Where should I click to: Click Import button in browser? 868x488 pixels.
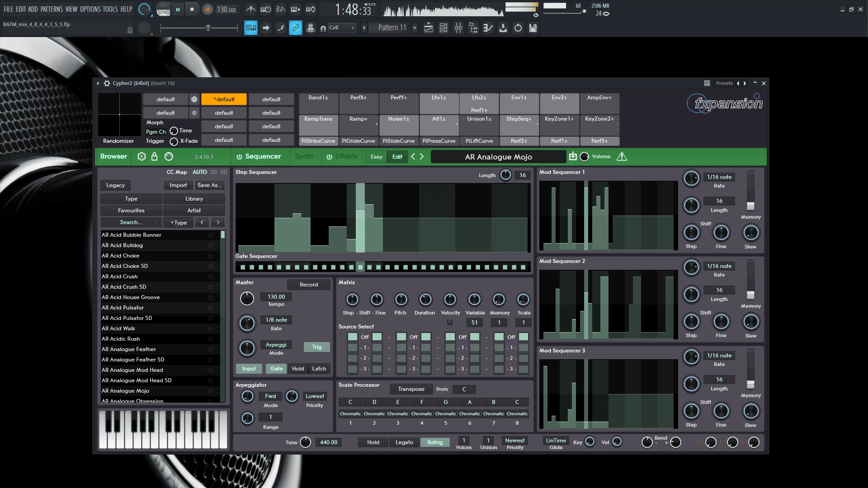click(178, 185)
